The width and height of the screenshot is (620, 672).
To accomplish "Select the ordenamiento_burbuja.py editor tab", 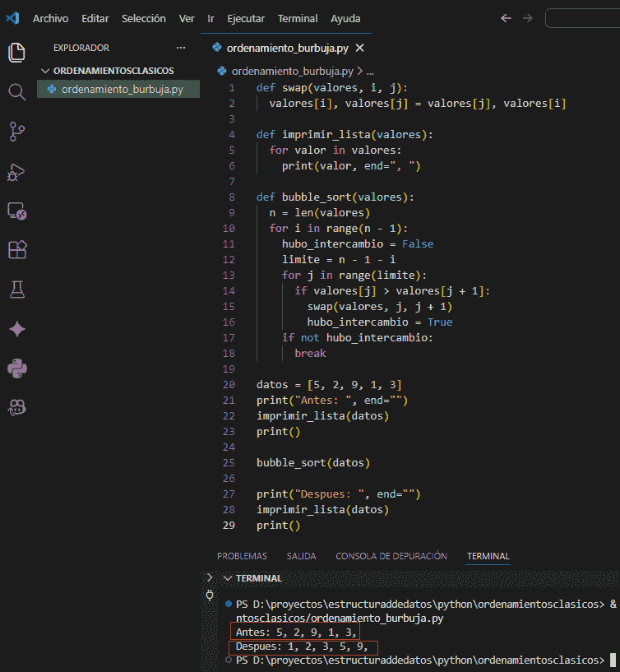I will point(287,48).
